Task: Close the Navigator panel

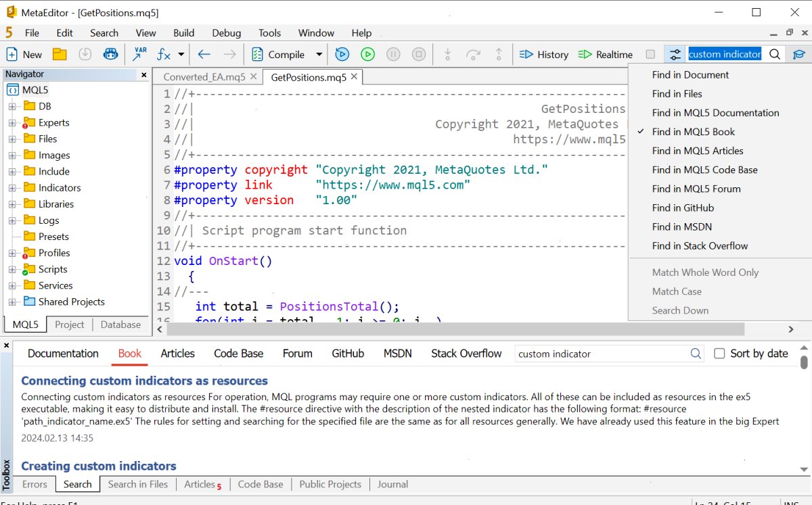Action: pos(143,75)
